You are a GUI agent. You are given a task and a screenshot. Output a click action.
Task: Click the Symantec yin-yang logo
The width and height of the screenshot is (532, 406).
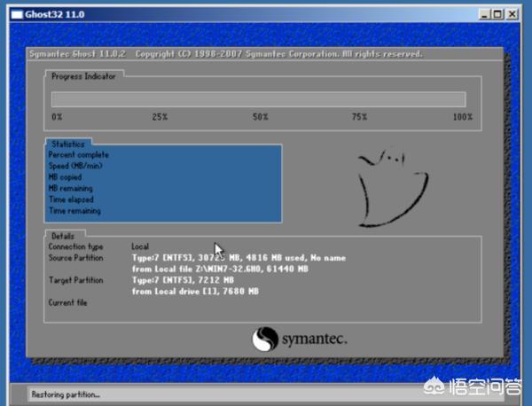point(264,339)
